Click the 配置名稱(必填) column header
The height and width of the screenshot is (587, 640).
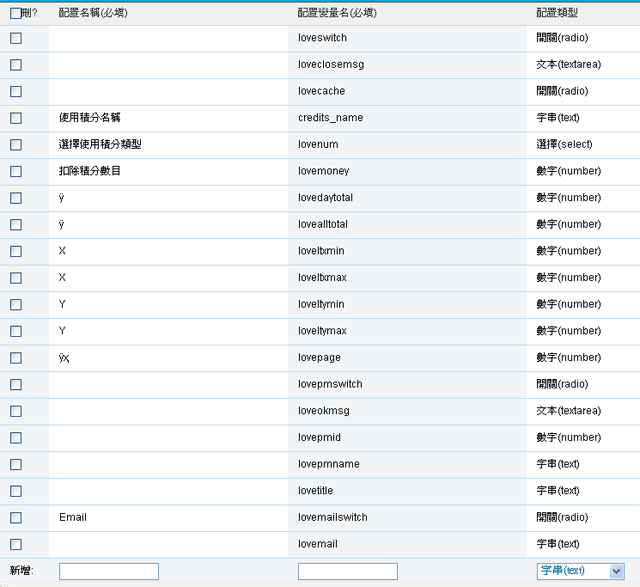(93, 13)
